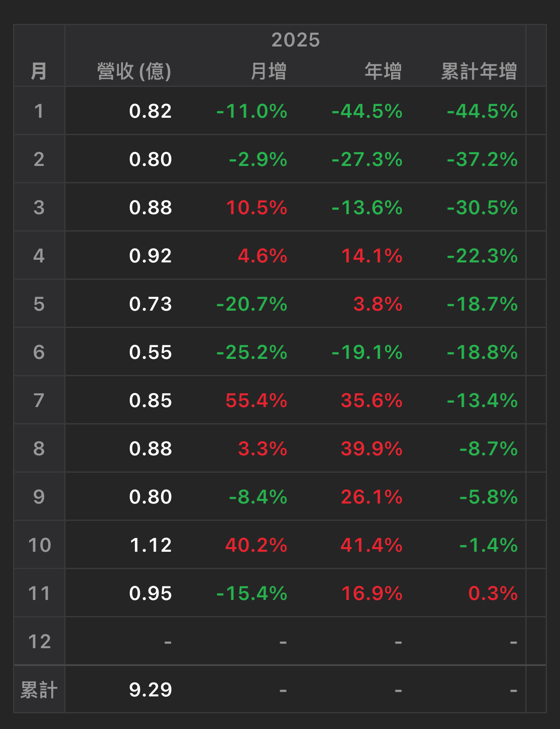Select January revenue value 0.82
Screen dimensions: 560x729
pyautogui.click(x=151, y=111)
